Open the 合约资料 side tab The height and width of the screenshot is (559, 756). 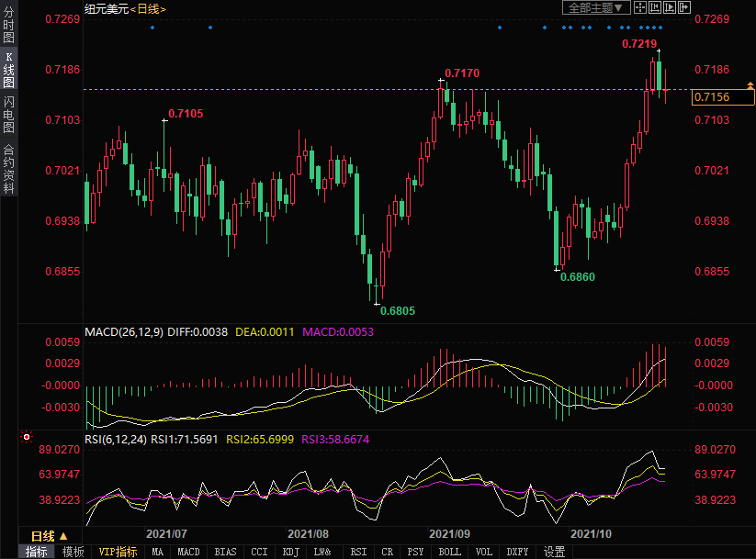[x=8, y=169]
